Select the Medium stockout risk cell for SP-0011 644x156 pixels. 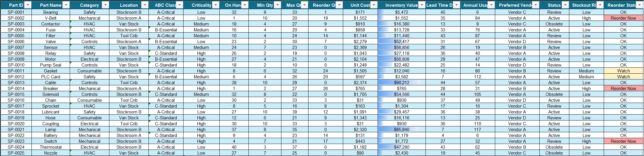[586, 71]
